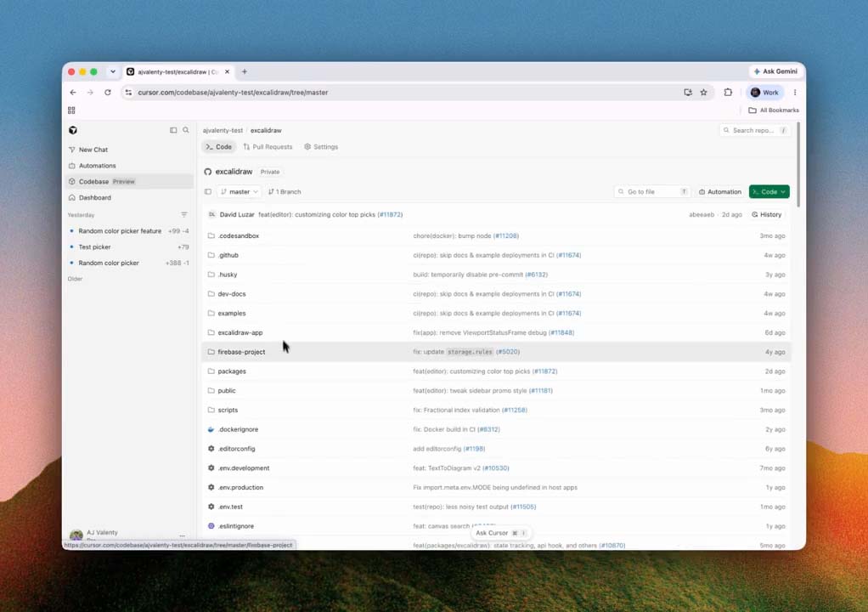Click commit link #11848 in excalidraw-app row
Viewport: 868px width, 612px height.
[561, 333]
